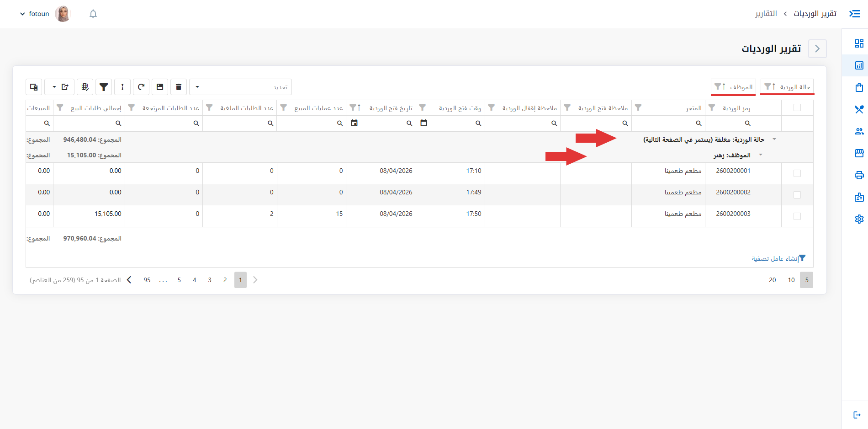868x429 pixels.
Task: Open the calendar picker in تاريخ فتح الوردية filter
Action: tap(354, 123)
